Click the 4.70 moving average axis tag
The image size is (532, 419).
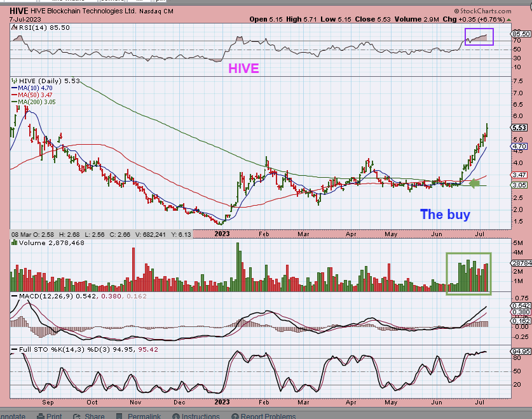coord(519,147)
